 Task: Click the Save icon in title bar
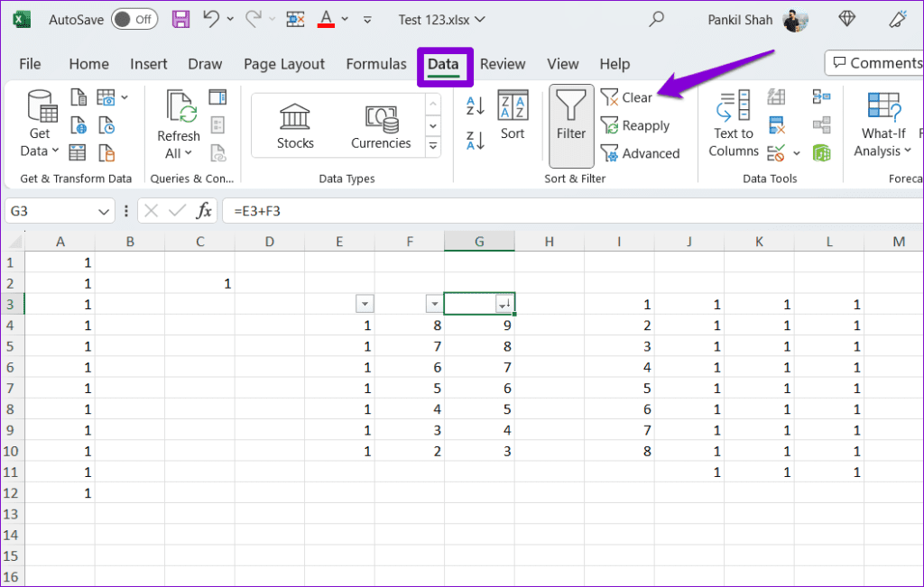point(180,19)
